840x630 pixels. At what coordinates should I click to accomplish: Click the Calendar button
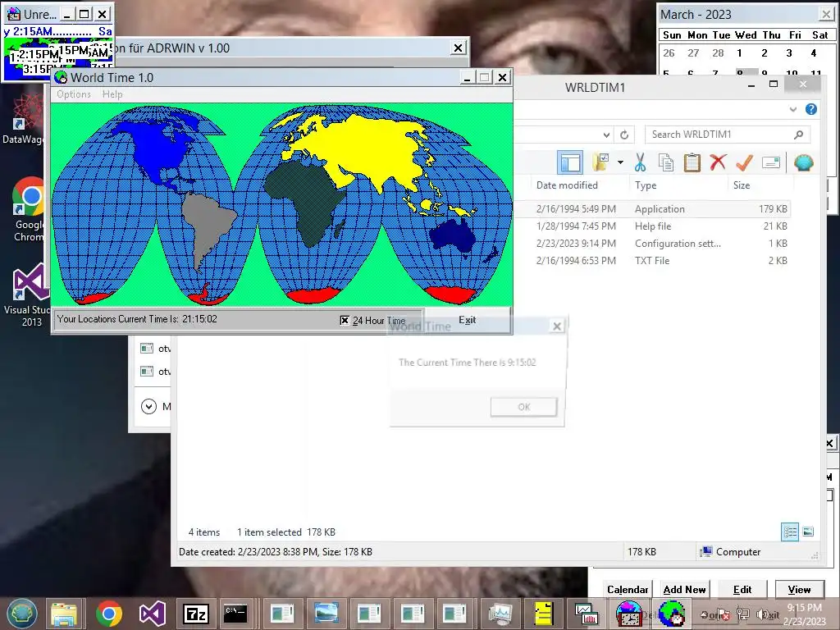click(x=628, y=589)
